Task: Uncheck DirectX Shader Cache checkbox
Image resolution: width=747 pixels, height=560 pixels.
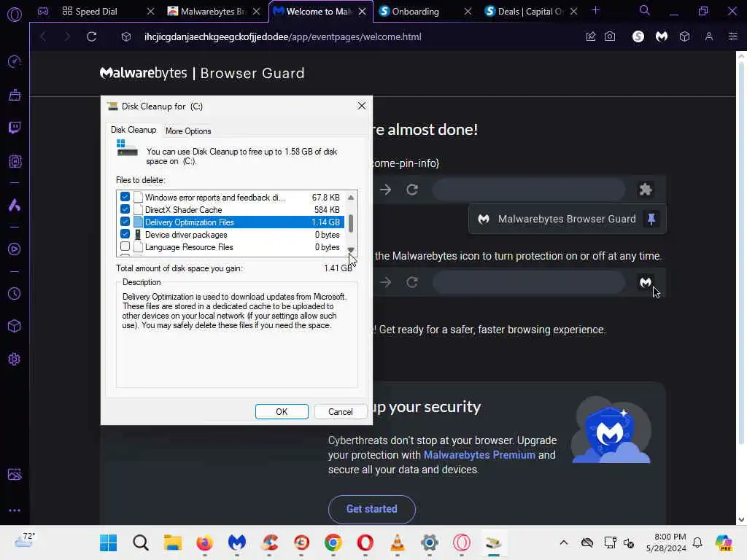Action: coord(125,209)
